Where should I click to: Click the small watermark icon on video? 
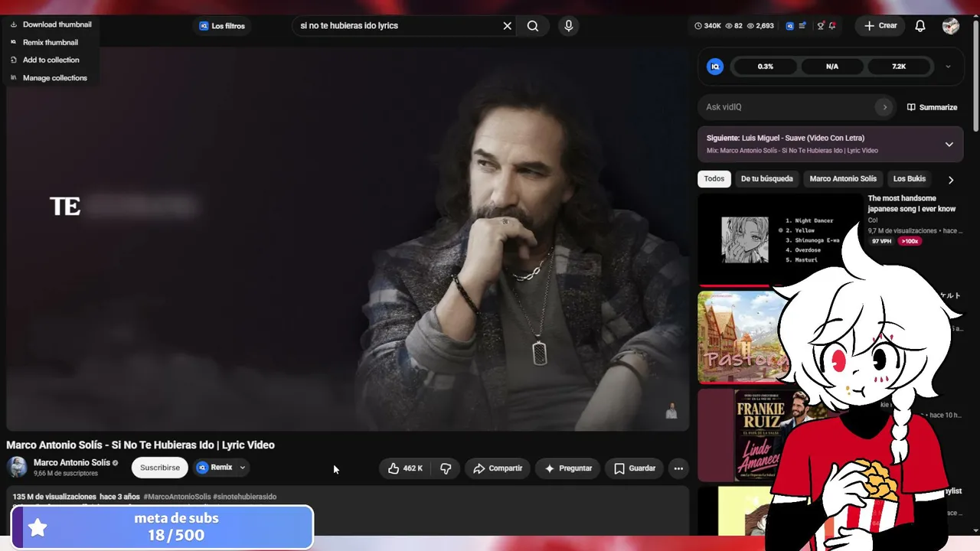[671, 411]
